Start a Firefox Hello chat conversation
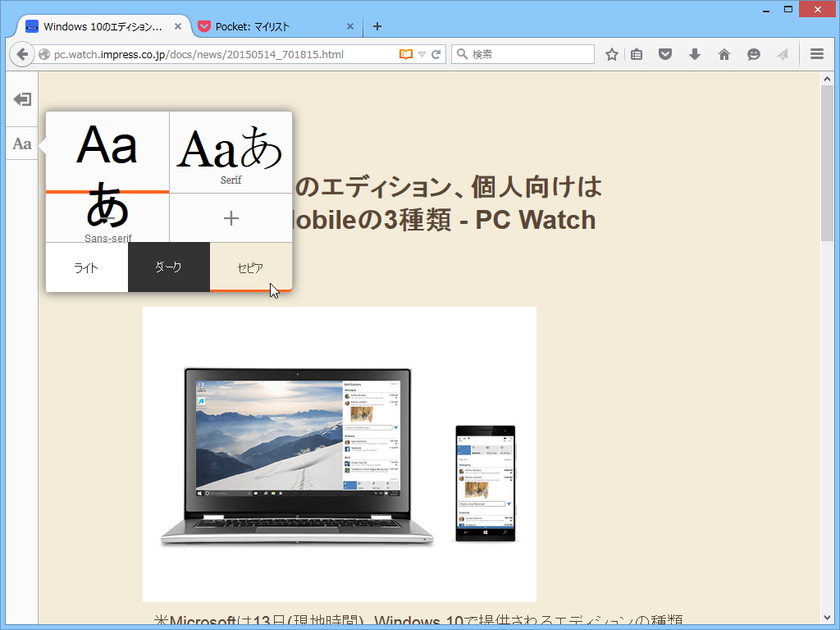840x630 pixels. click(x=753, y=53)
